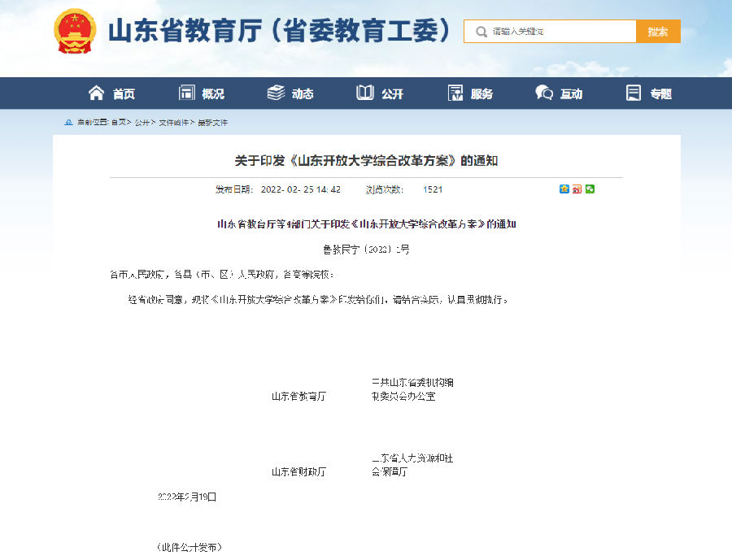This screenshot has width=732, height=560.
Task: Share article to QZone via star icon
Action: coord(564,189)
